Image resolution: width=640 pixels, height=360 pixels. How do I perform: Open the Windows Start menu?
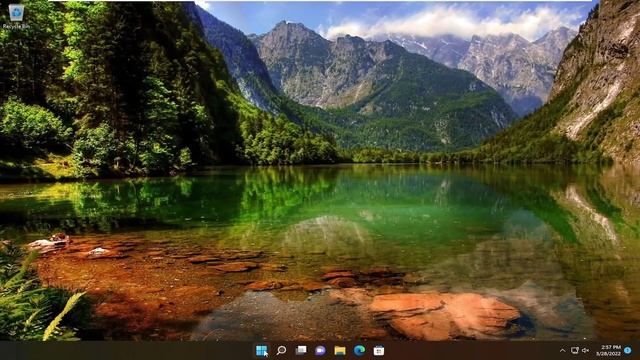261,350
